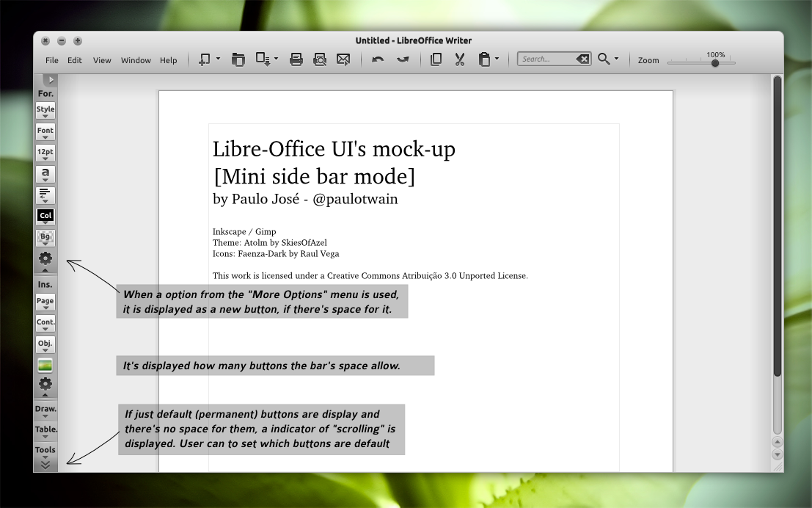The width and height of the screenshot is (812, 508).
Task: Click the New document icon
Action: (x=205, y=59)
